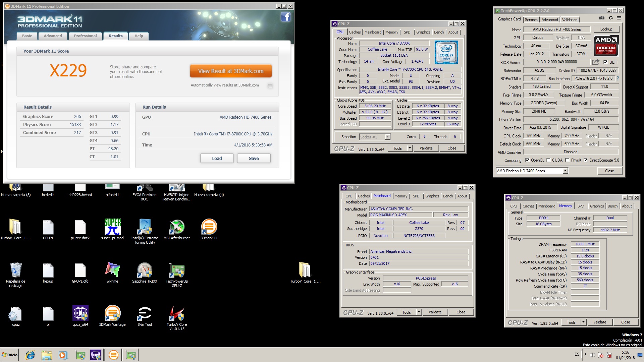644x362 pixels.
Task: Toggle CUDA checkbox in GPU-Z
Action: tap(548, 160)
